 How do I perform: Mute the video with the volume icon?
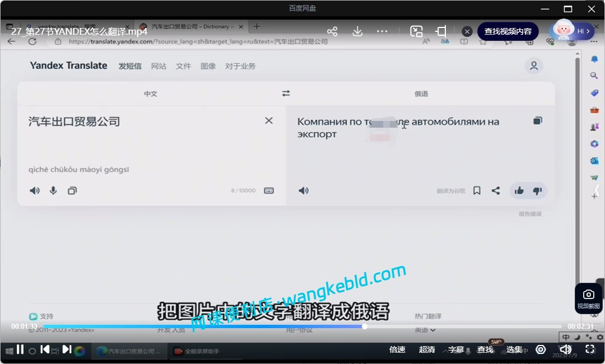click(x=565, y=349)
